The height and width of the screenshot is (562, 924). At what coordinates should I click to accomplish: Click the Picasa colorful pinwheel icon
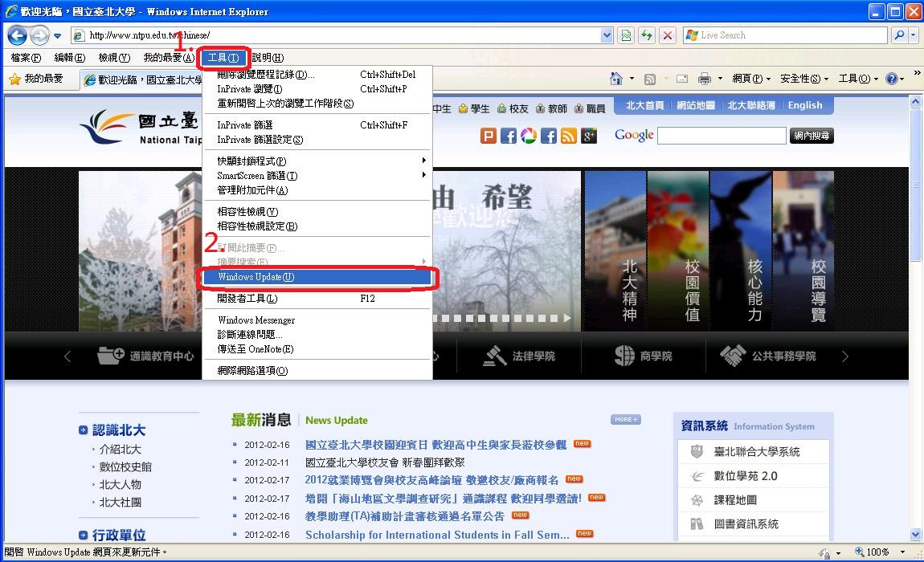[x=529, y=136]
